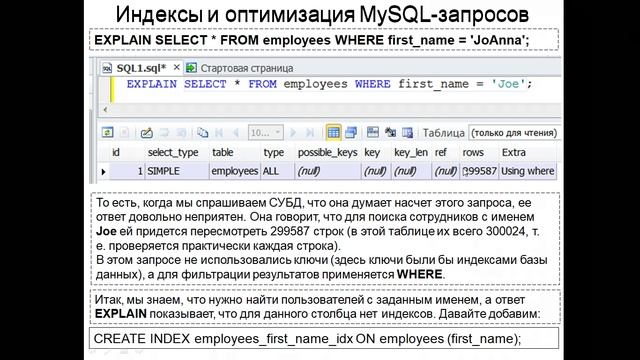Image resolution: width=640 pixels, height=360 pixels.
Task: Select the 299587 rows cell
Action: tap(479, 171)
